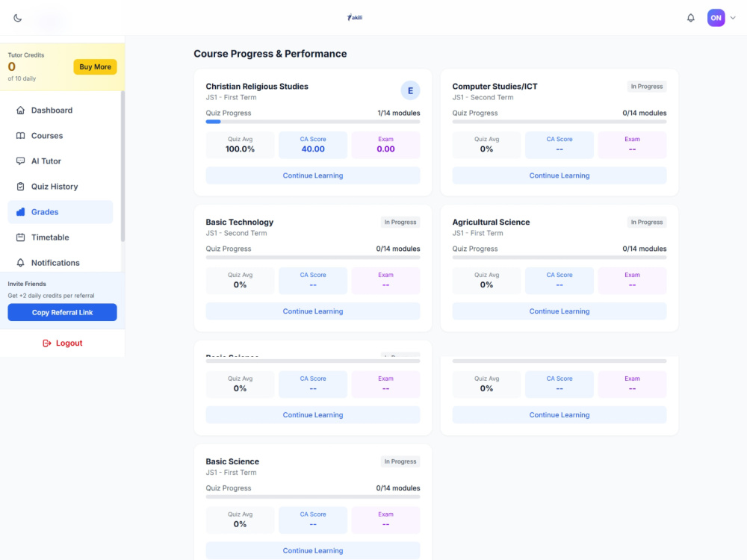Screen dimensions: 747x560
Task: Click the Christian Religious Studies course title
Action: pos(257,86)
